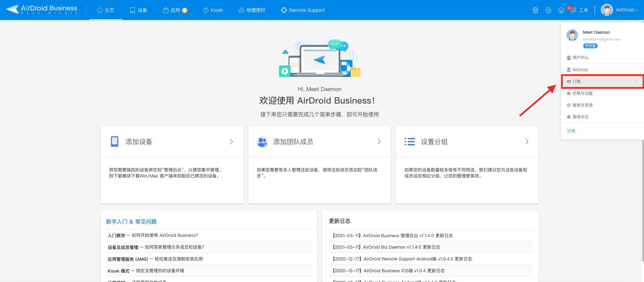Click the AirDroid Business logo
The width and height of the screenshot is (644, 282).
pyautogui.click(x=42, y=9)
